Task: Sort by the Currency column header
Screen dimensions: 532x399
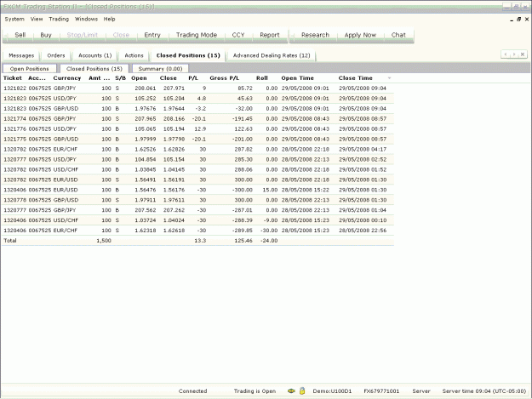Action: click(67, 78)
